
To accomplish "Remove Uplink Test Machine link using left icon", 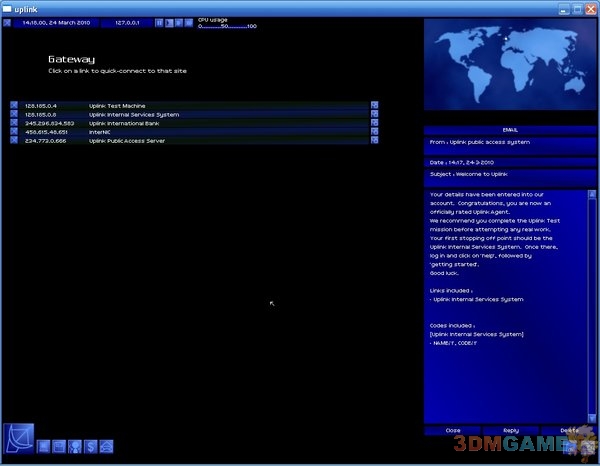I will coord(14,105).
